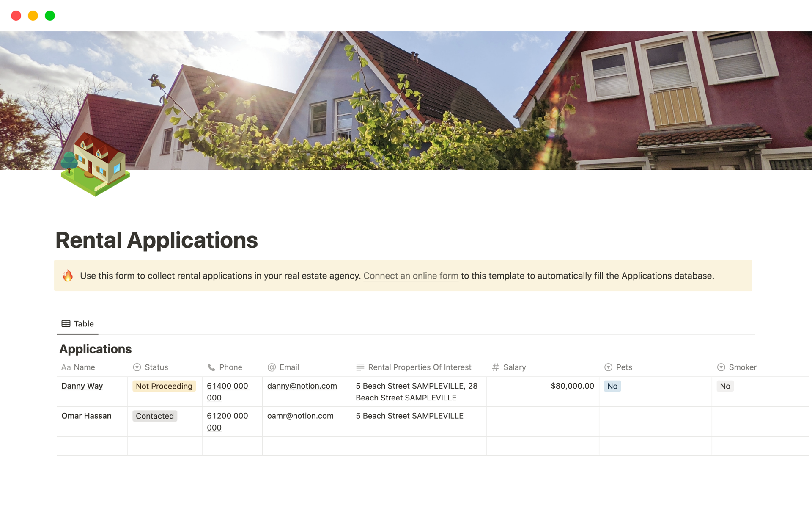Click the Phone column icon
The height and width of the screenshot is (508, 812).
(211, 367)
